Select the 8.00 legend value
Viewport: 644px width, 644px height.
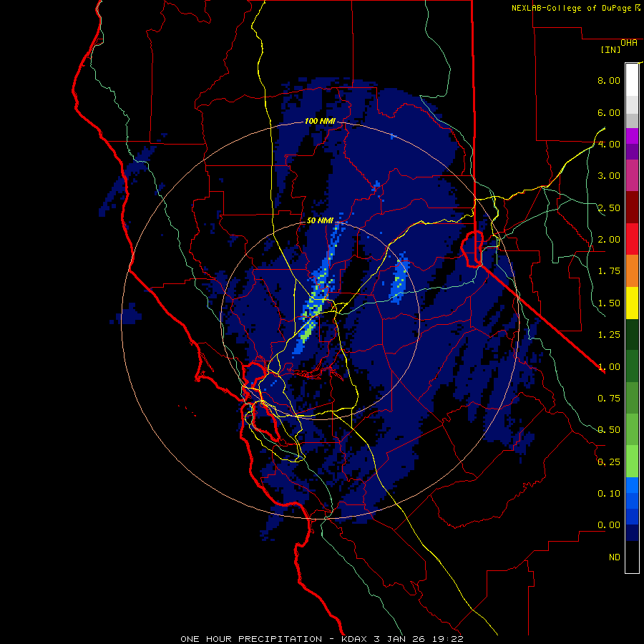609,80
